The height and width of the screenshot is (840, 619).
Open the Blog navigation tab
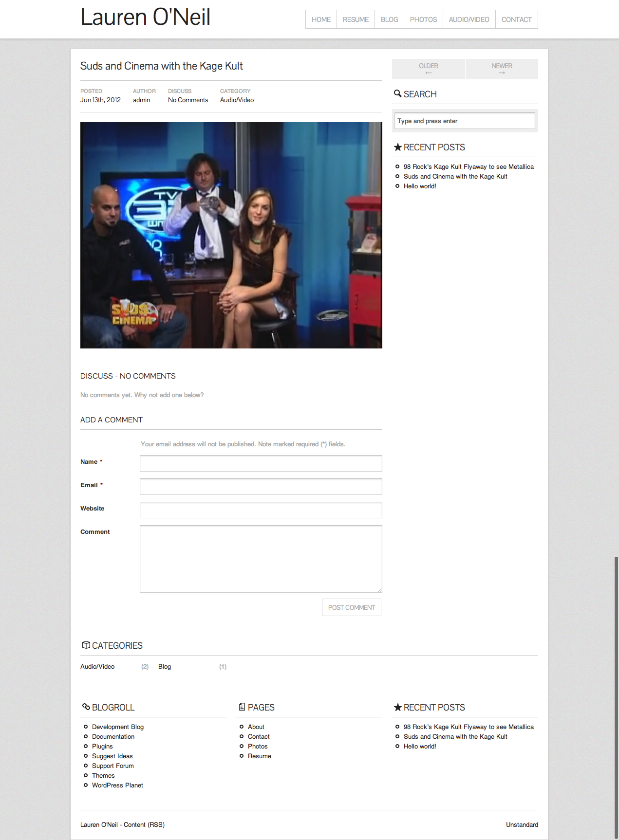(x=389, y=19)
